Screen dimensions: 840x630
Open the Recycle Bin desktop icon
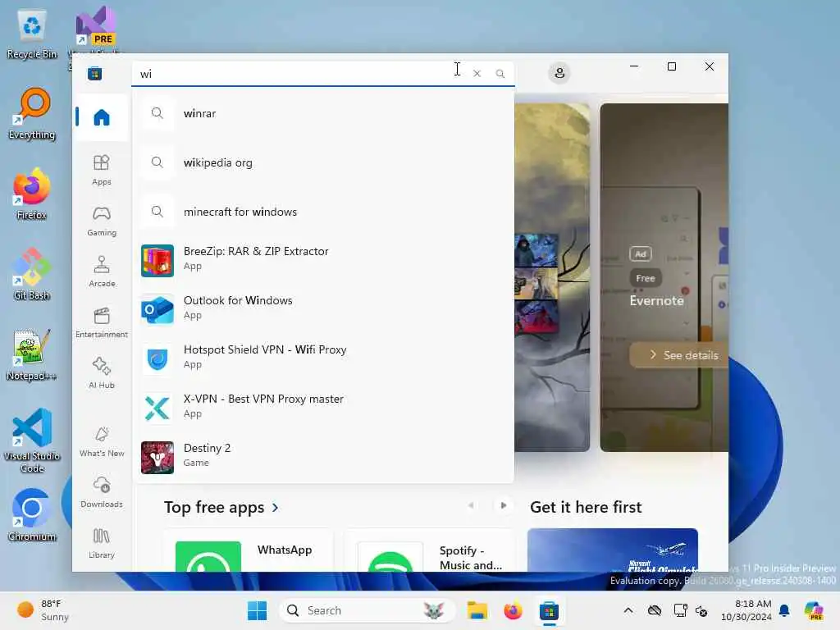32,34
